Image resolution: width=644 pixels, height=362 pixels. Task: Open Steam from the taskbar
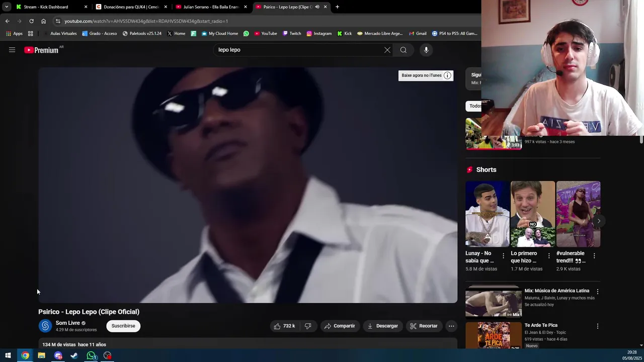tap(74, 355)
